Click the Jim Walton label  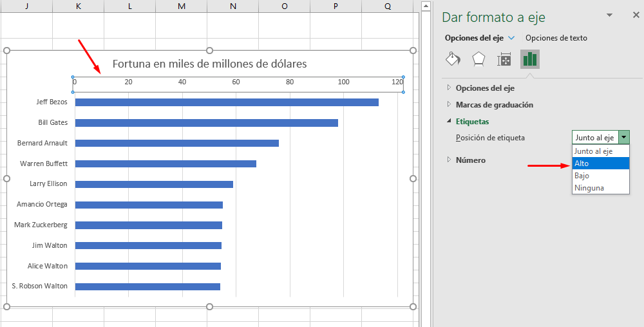(50, 245)
